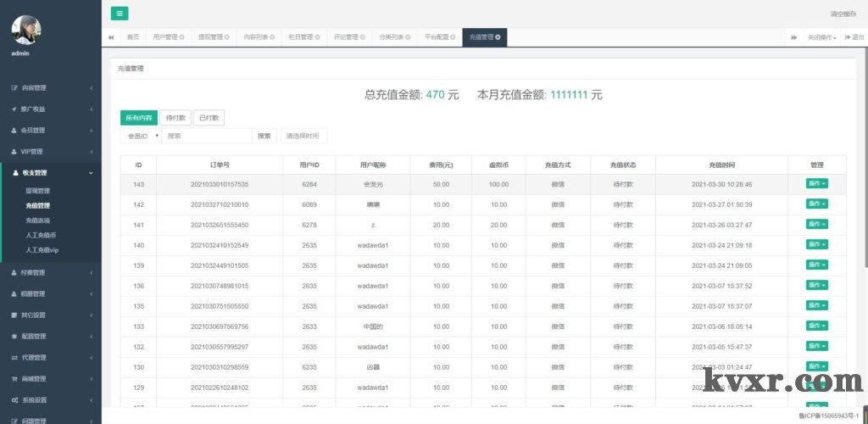Select the 所有内容 filter button
The width and height of the screenshot is (868, 424).
138,118
